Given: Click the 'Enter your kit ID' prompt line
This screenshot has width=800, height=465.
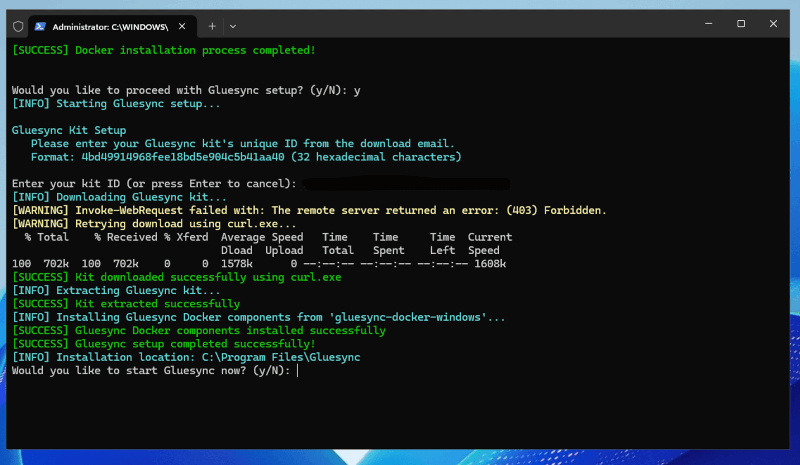Looking at the screenshot, I should click(x=154, y=183).
